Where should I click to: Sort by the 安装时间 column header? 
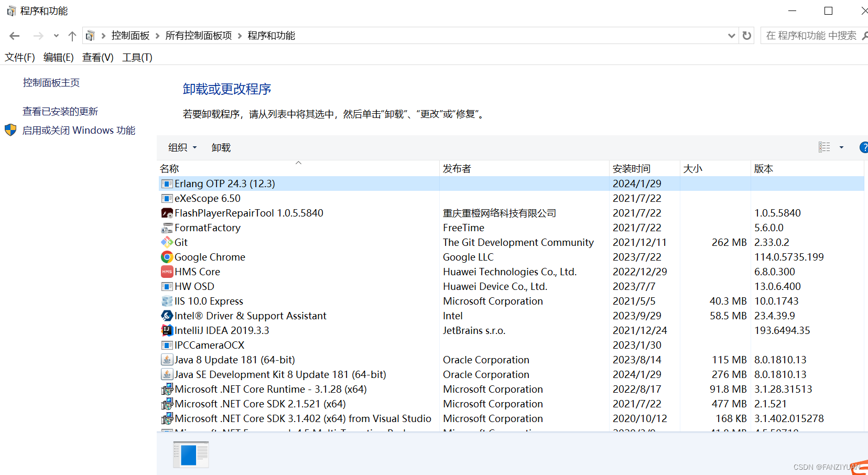coord(645,168)
